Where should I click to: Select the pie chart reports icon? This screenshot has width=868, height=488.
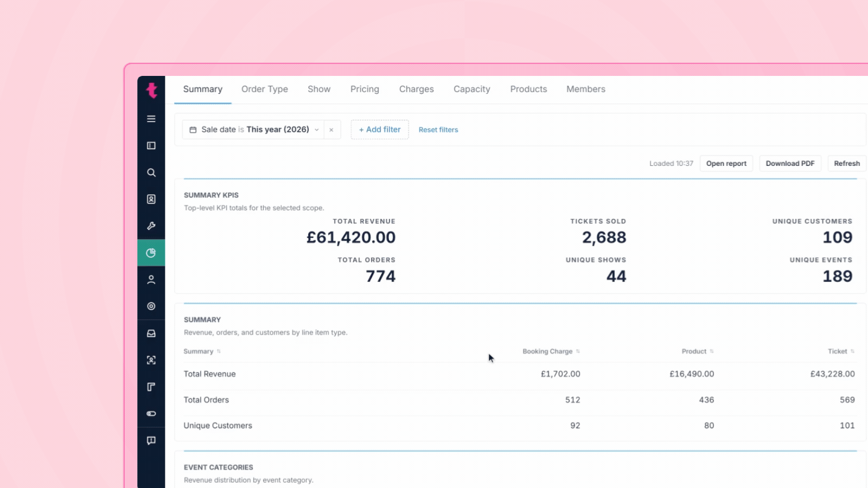coord(151,253)
